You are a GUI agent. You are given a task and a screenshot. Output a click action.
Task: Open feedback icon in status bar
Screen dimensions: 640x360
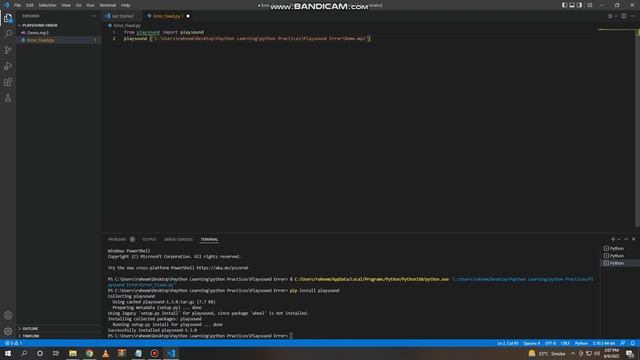click(x=623, y=343)
